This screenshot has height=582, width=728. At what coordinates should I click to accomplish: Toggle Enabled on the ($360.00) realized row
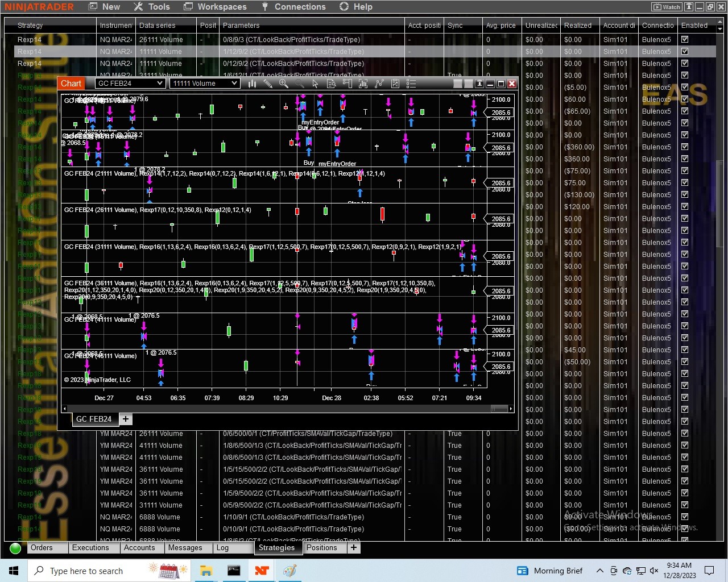pyautogui.click(x=685, y=147)
